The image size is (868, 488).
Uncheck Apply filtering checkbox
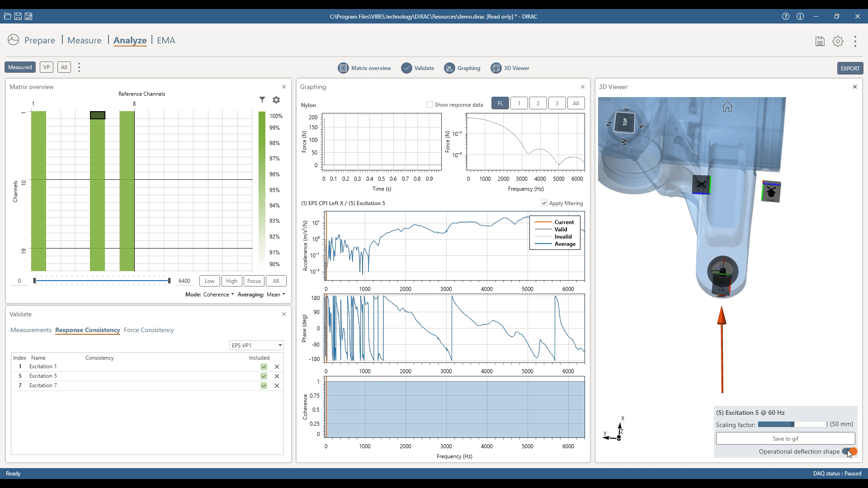pyautogui.click(x=544, y=203)
